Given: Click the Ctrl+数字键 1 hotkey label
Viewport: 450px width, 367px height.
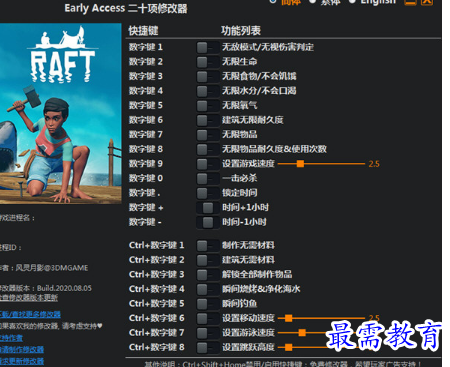Looking at the screenshot, I should (156, 245).
